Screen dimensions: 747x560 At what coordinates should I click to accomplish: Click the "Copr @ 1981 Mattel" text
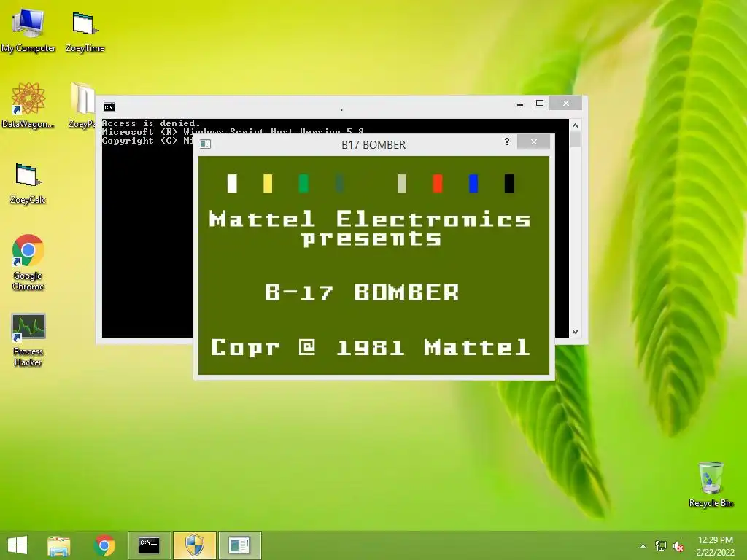(x=370, y=347)
